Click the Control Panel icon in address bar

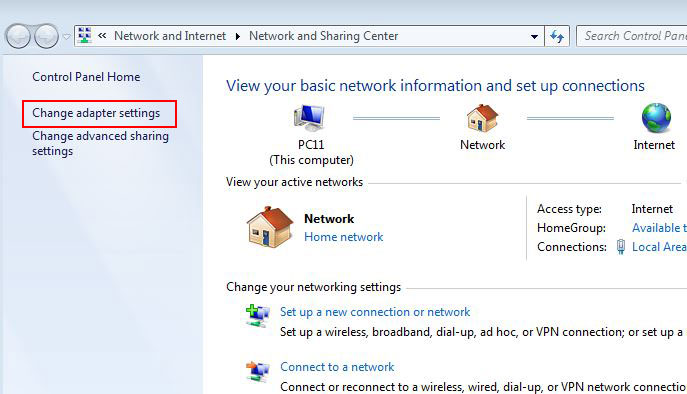click(85, 35)
